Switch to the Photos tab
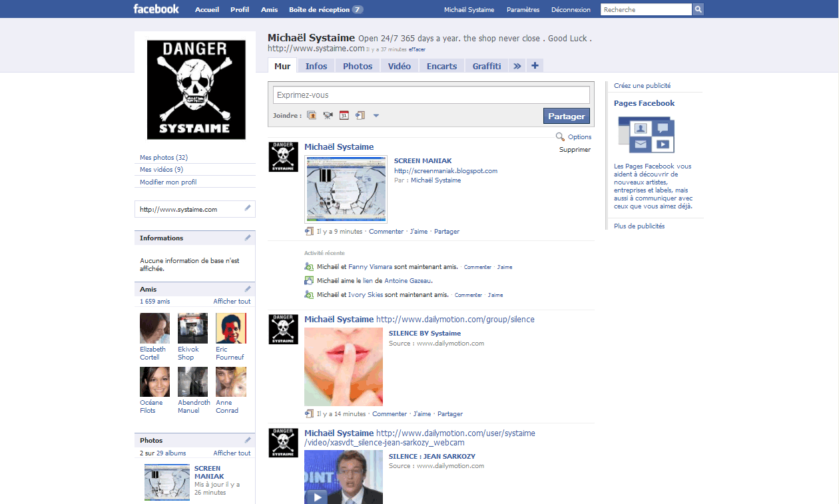The width and height of the screenshot is (839, 504). coord(358,66)
